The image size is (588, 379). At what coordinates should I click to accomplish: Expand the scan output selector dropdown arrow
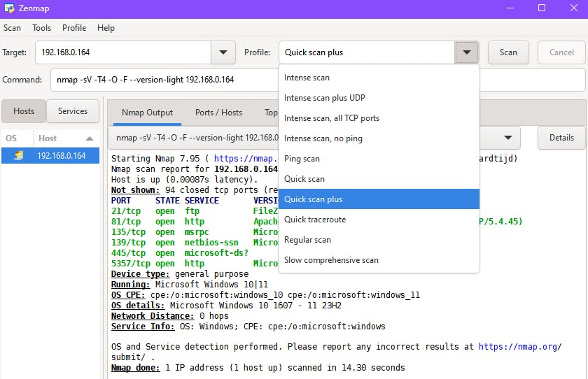(x=508, y=138)
